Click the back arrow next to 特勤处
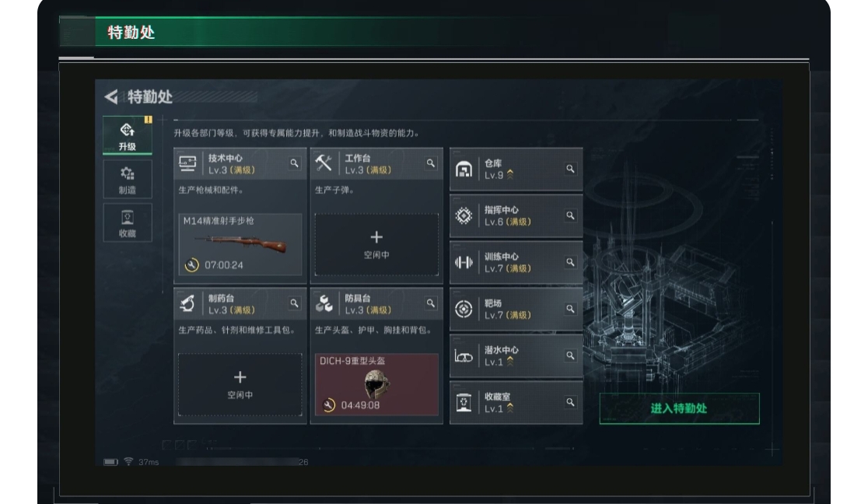The height and width of the screenshot is (504, 868). (x=111, y=97)
